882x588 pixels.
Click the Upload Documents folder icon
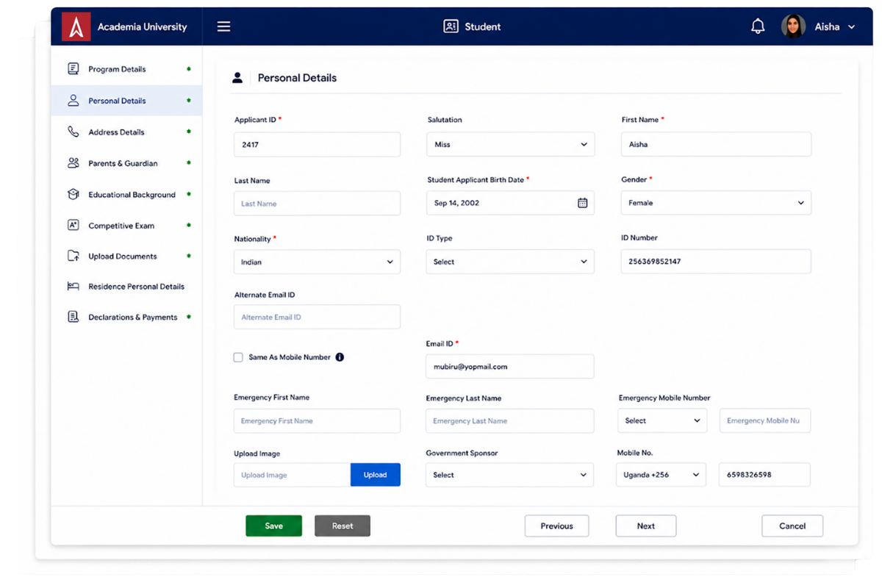coord(73,256)
